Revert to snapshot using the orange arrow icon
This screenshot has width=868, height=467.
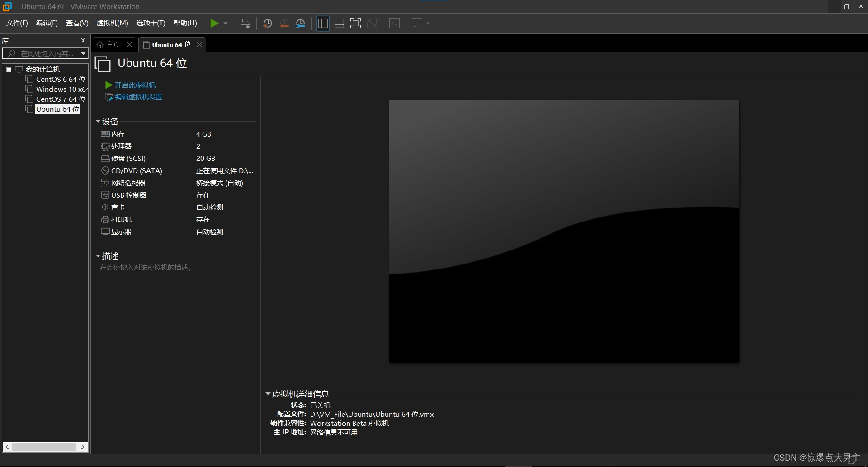click(284, 24)
